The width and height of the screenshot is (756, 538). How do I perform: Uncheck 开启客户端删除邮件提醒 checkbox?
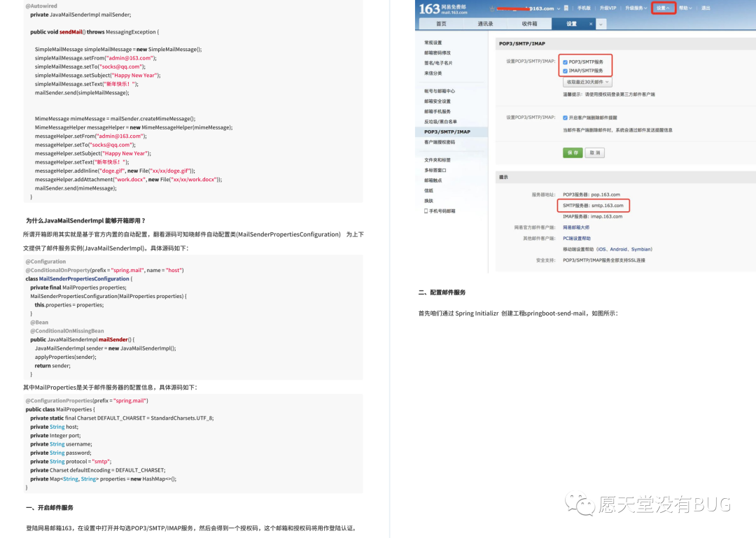click(565, 118)
